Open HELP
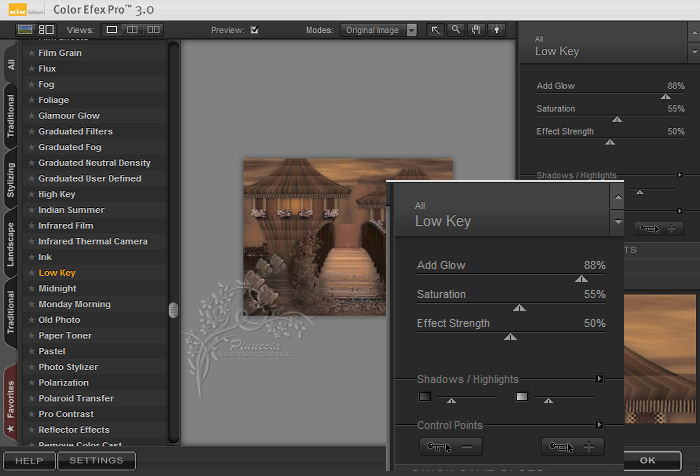700x476 pixels. pos(29,461)
